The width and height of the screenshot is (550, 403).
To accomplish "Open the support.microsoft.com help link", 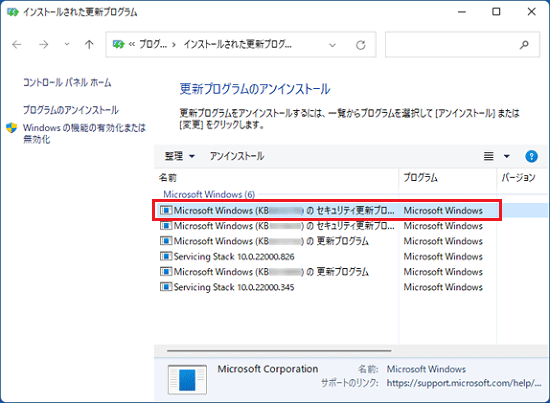I will click(464, 383).
